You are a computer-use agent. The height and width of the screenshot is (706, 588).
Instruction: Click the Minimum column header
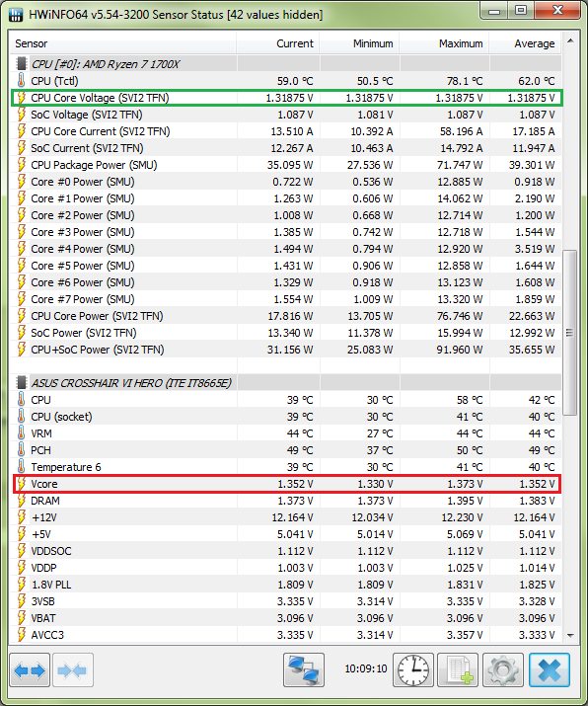(359, 43)
